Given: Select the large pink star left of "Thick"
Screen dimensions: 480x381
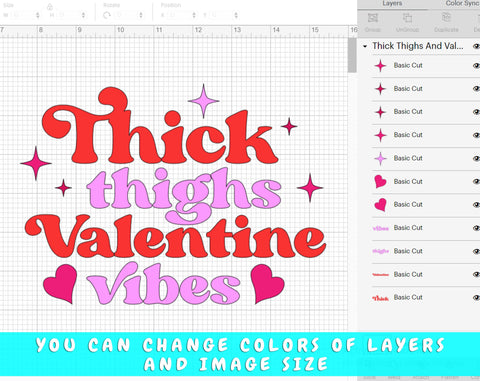Looking at the screenshot, I should coord(36,163).
